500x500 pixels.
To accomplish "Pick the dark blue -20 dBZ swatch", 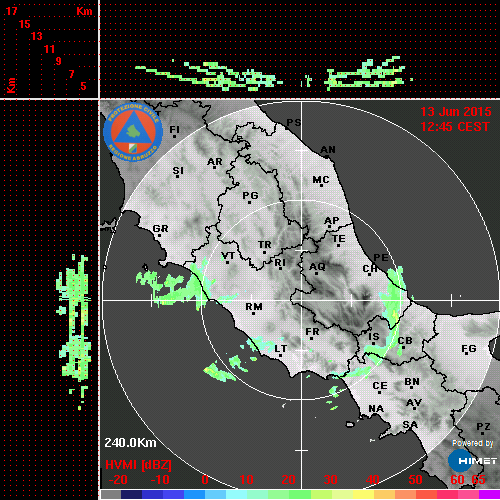I will (131, 494).
